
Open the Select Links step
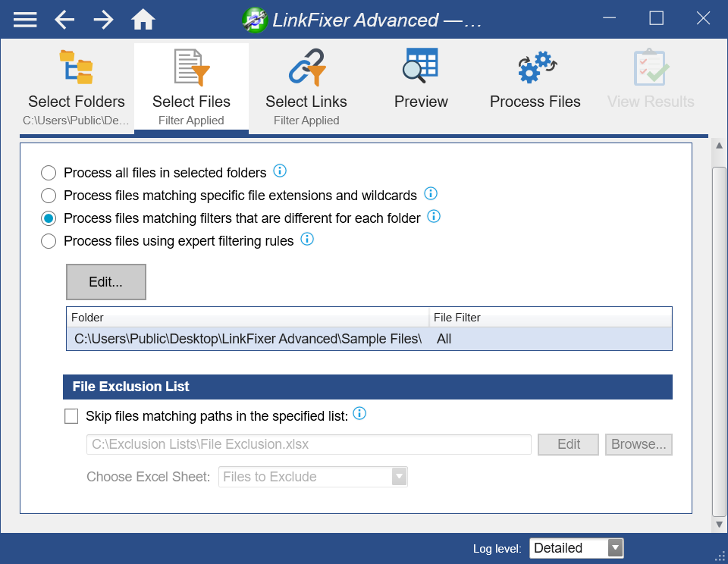coord(306,87)
